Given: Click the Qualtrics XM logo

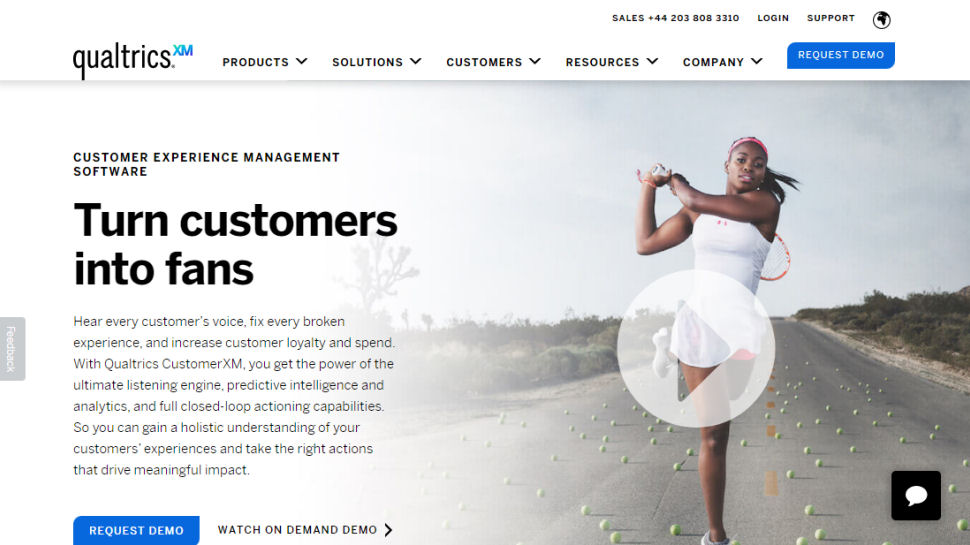Looking at the screenshot, I should pos(132,61).
